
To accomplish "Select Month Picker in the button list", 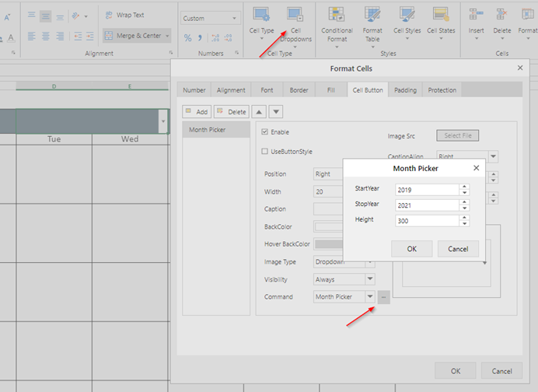I will tap(216, 130).
